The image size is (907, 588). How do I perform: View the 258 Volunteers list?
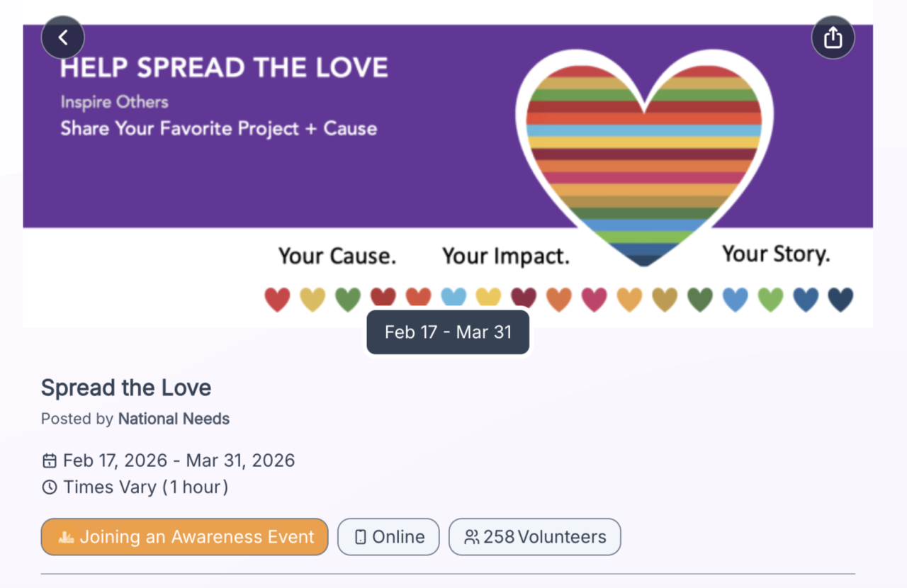click(535, 537)
